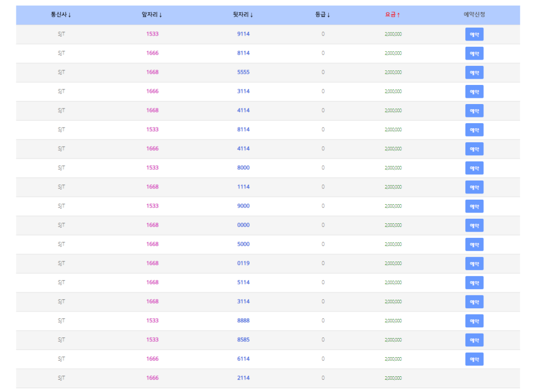Sort by 앞자리 column header
The height and width of the screenshot is (392, 543).
pos(152,15)
